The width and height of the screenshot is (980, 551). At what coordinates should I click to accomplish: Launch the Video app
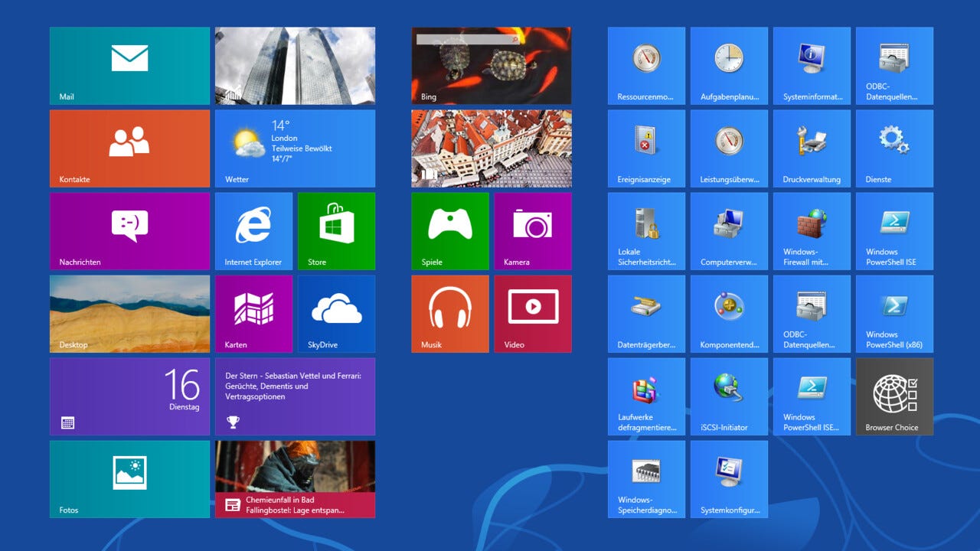tap(533, 313)
